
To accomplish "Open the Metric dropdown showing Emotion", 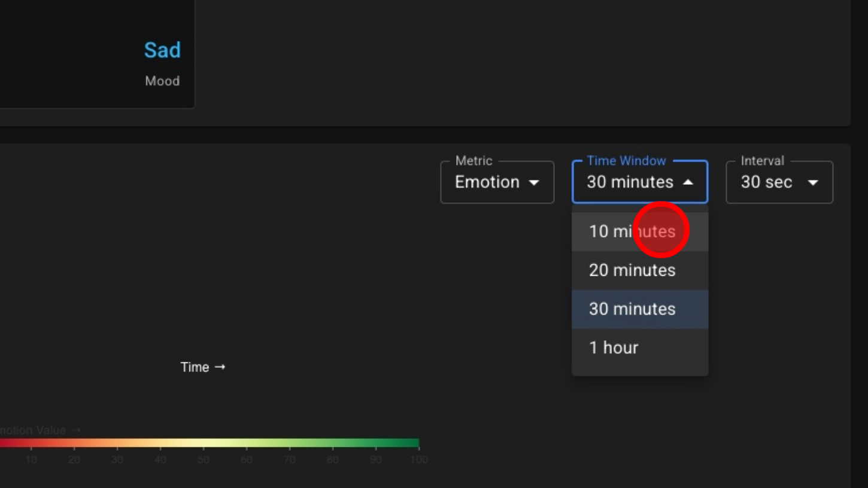I will 496,182.
